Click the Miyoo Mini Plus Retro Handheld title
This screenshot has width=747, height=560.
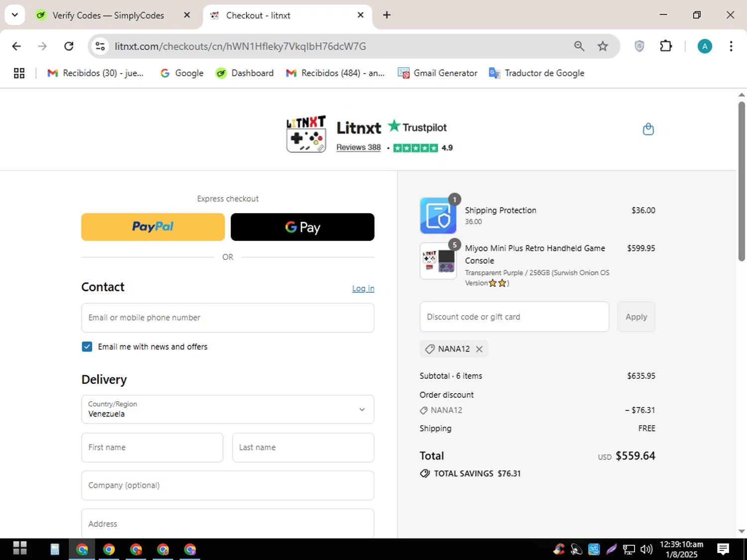(535, 254)
